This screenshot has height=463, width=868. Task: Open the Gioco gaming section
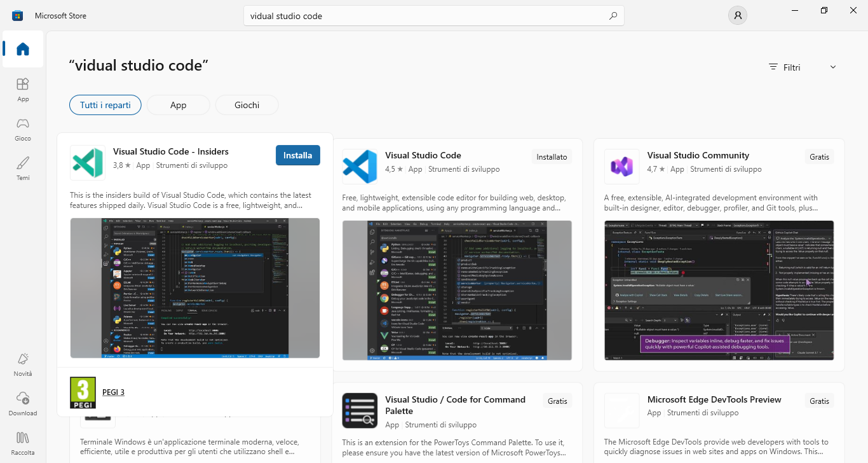23,129
